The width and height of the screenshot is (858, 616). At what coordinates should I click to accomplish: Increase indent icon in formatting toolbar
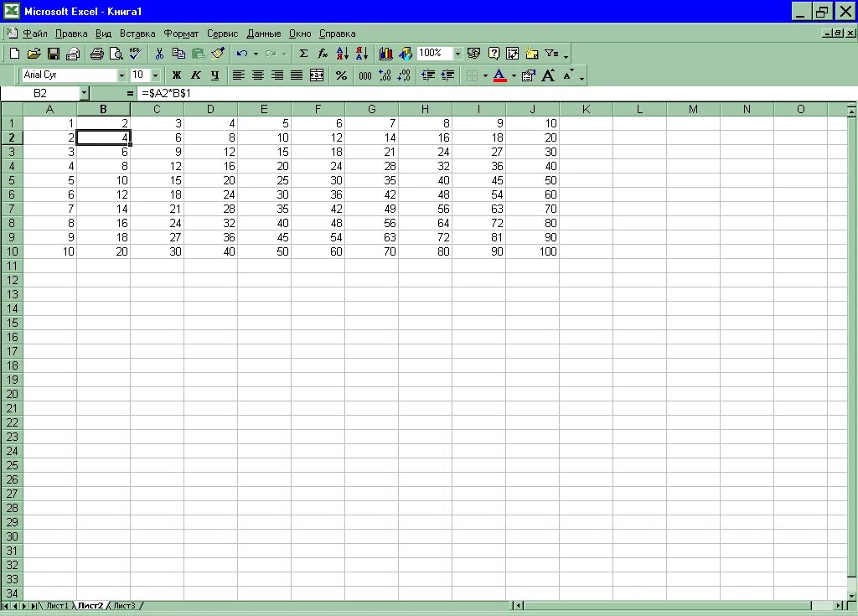tap(447, 75)
